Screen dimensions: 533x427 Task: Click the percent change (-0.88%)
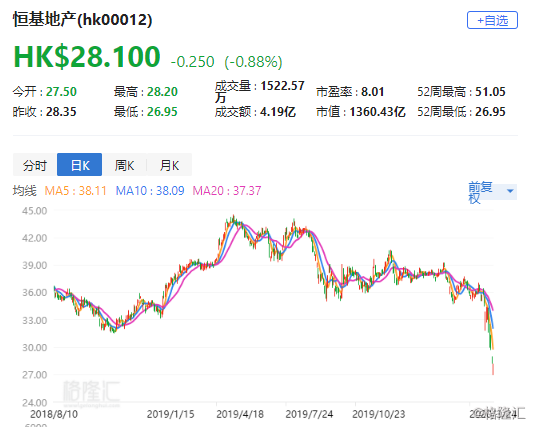[253, 62]
